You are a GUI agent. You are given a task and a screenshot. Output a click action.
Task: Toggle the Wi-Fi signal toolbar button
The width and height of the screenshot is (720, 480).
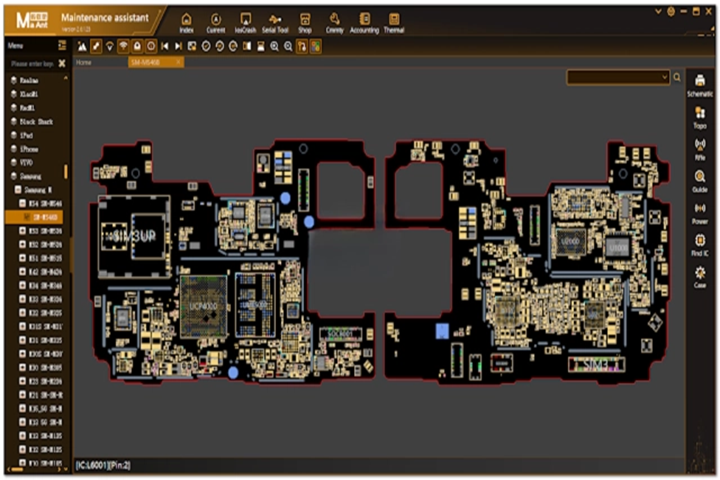pyautogui.click(x=124, y=46)
